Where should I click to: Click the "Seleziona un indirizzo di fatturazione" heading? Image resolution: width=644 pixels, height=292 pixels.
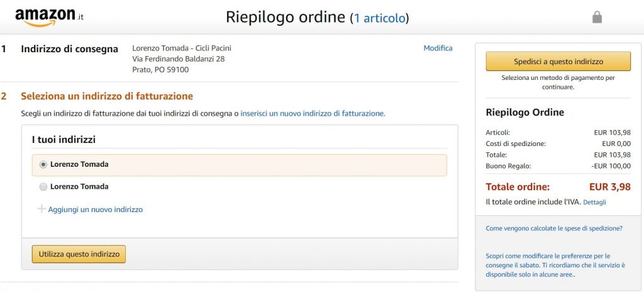107,96
